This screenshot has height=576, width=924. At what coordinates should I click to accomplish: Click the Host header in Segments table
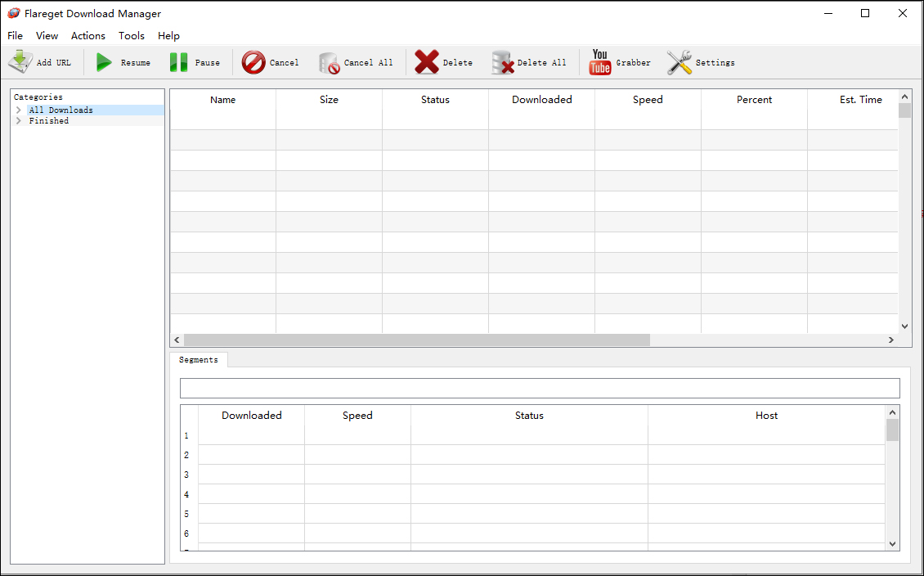[767, 416]
